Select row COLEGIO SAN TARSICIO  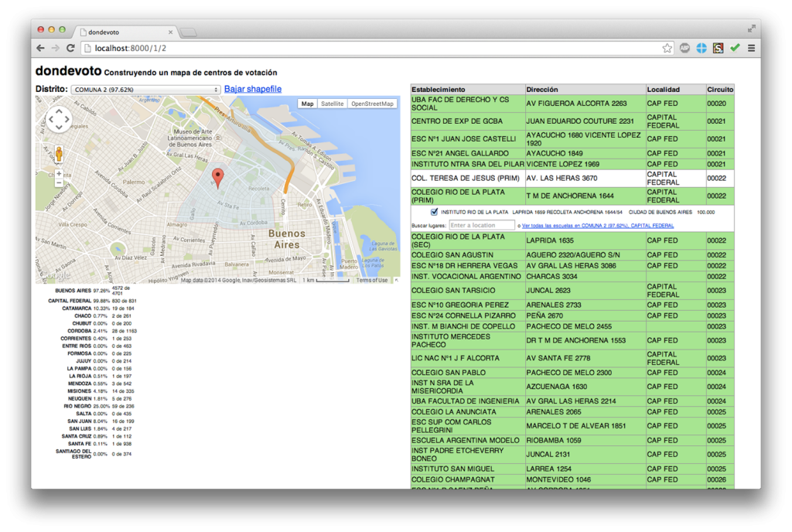(572, 291)
